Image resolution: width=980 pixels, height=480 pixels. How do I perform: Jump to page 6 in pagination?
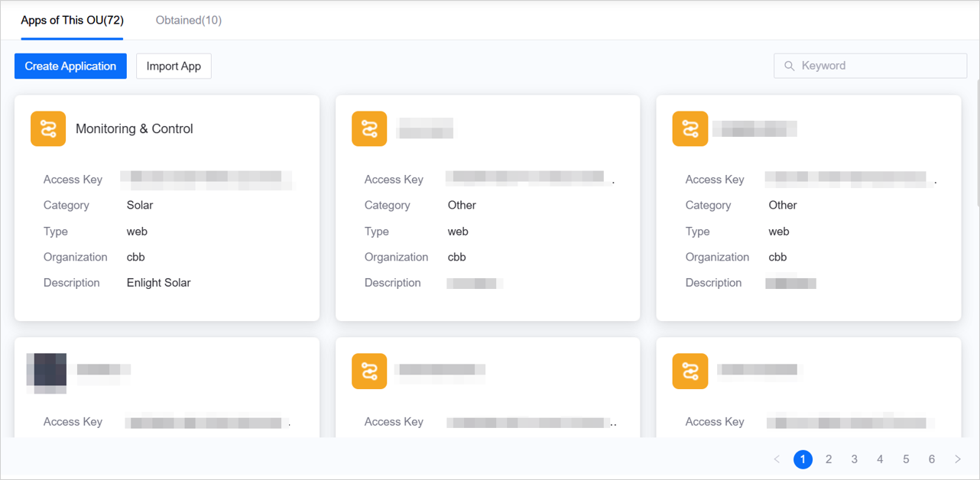click(x=932, y=459)
